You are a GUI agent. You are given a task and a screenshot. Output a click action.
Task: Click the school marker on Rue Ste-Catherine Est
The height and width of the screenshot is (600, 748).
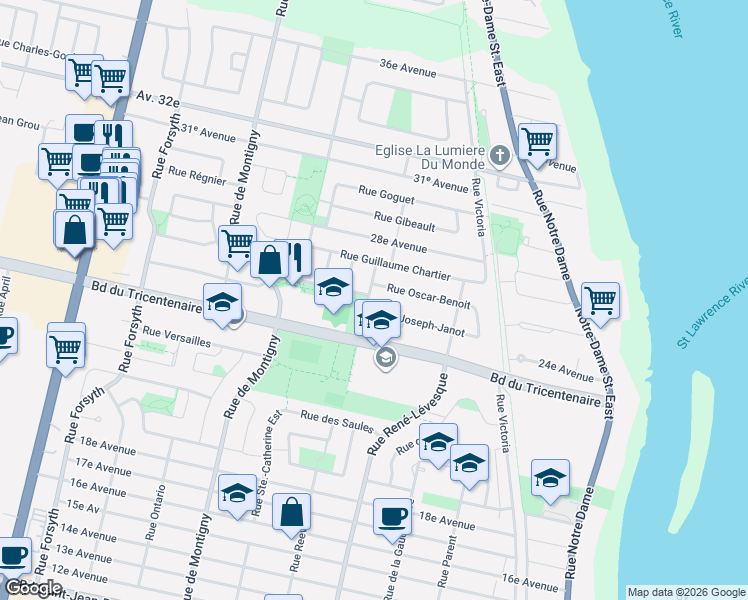[238, 494]
